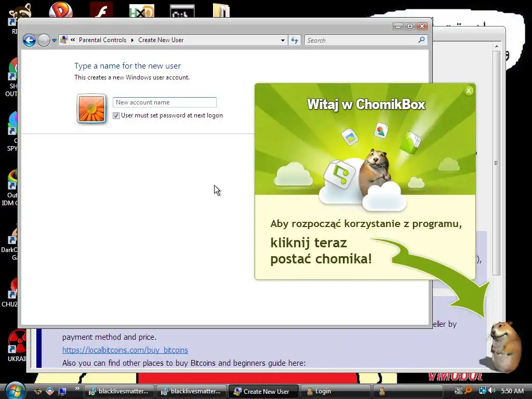Switch to first blacklivesmatter taskbar window
This screenshot has width=532, height=399.
point(119,391)
